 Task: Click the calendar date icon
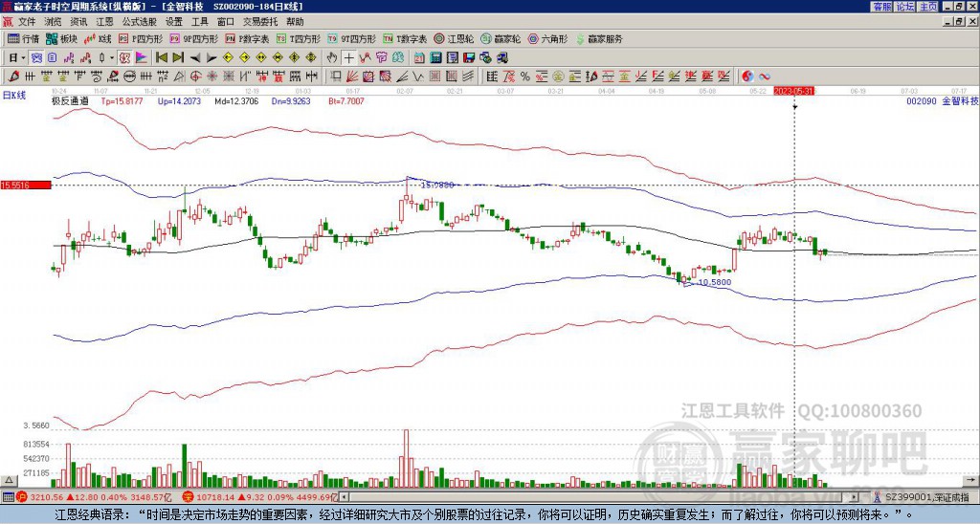pos(419,58)
